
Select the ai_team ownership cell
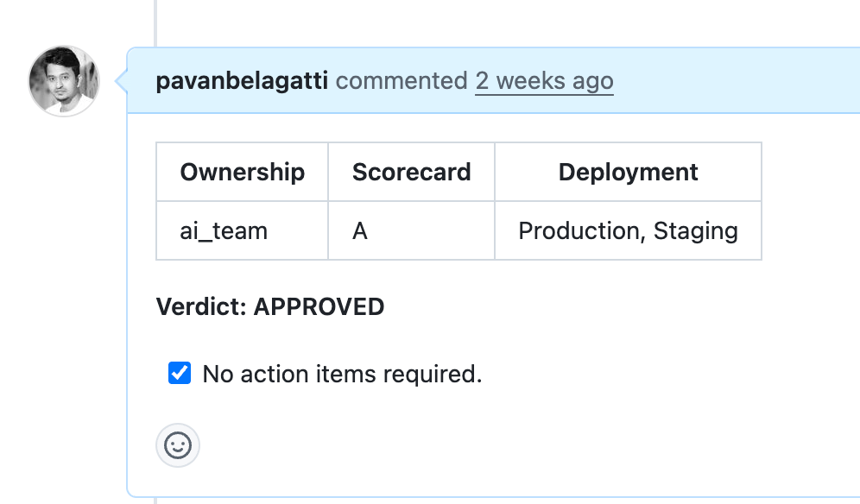pyautogui.click(x=243, y=230)
